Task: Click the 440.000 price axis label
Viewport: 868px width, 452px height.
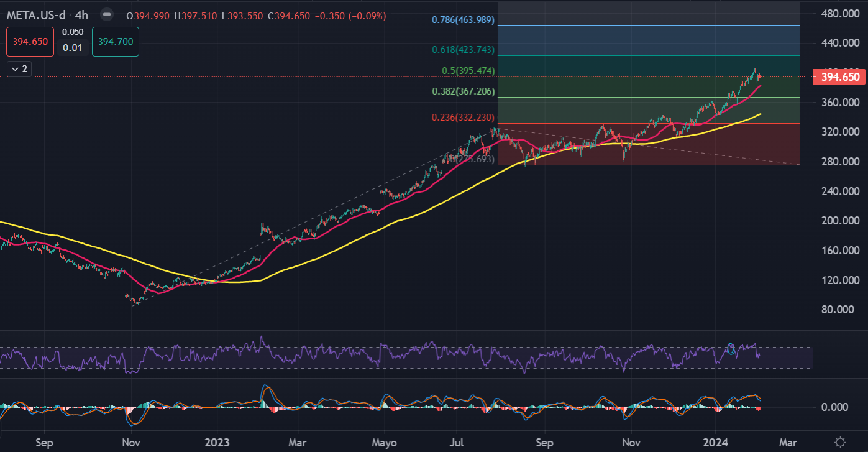Action: [840, 43]
